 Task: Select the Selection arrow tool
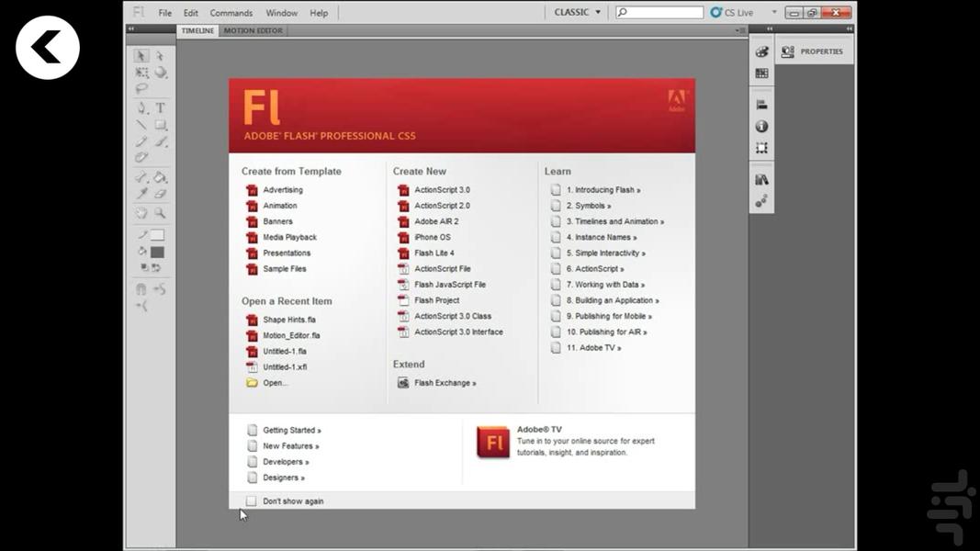pos(141,56)
